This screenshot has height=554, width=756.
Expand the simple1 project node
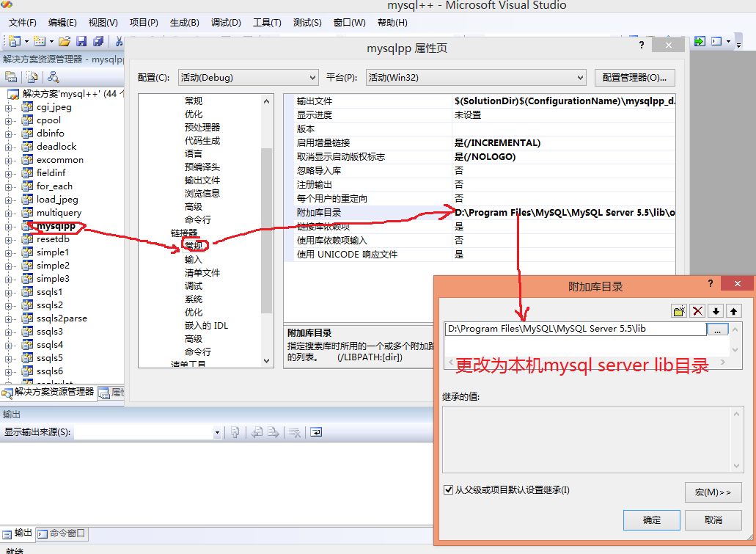tap(8, 253)
